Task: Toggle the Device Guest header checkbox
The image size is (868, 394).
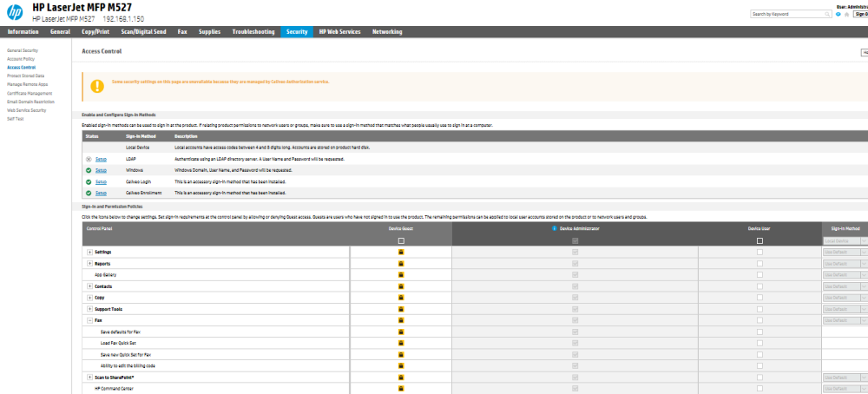Action: click(x=401, y=240)
